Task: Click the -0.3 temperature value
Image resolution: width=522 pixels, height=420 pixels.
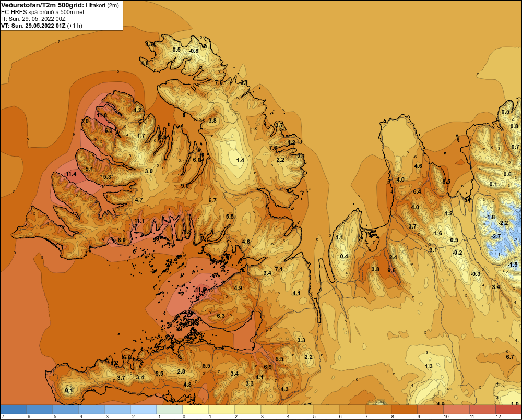Action: point(476,274)
